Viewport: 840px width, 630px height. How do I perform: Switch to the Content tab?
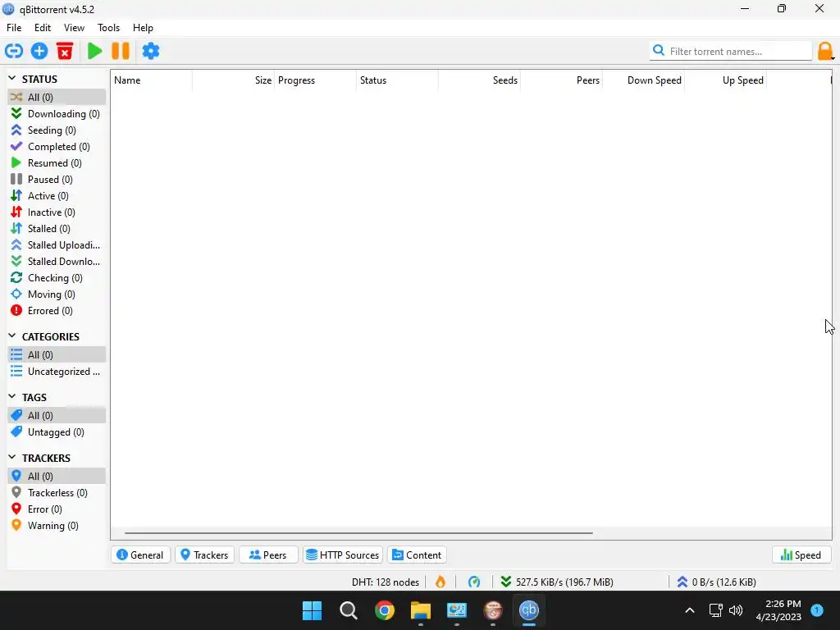click(x=418, y=555)
